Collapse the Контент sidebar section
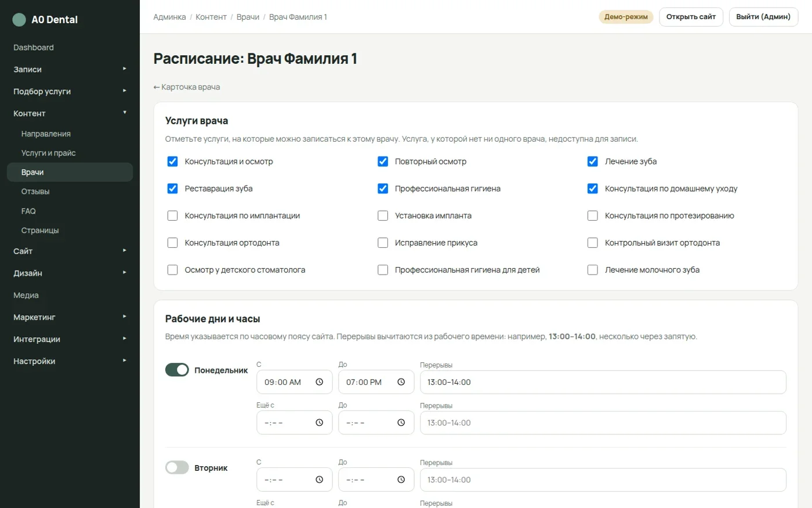 [x=70, y=113]
